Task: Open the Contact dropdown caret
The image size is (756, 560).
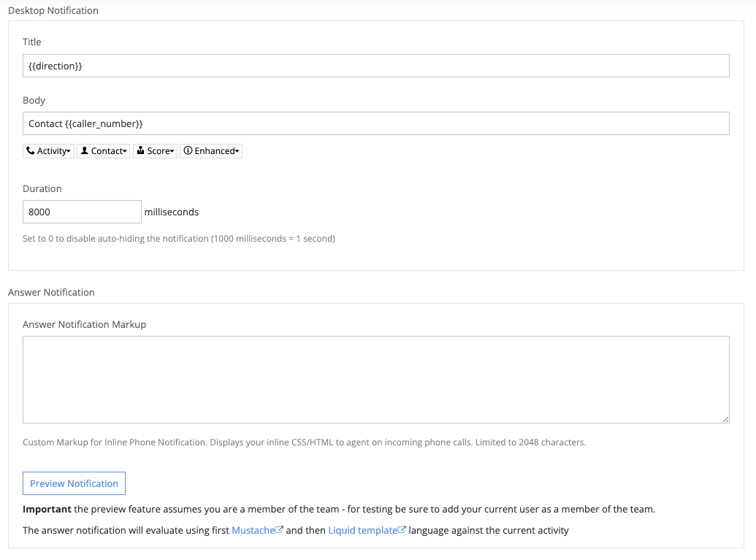Action: pos(125,152)
